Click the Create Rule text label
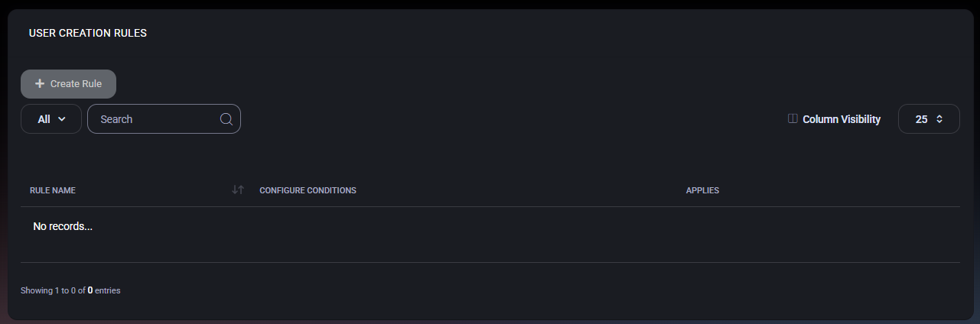Image resolution: width=980 pixels, height=324 pixels. pos(76,84)
